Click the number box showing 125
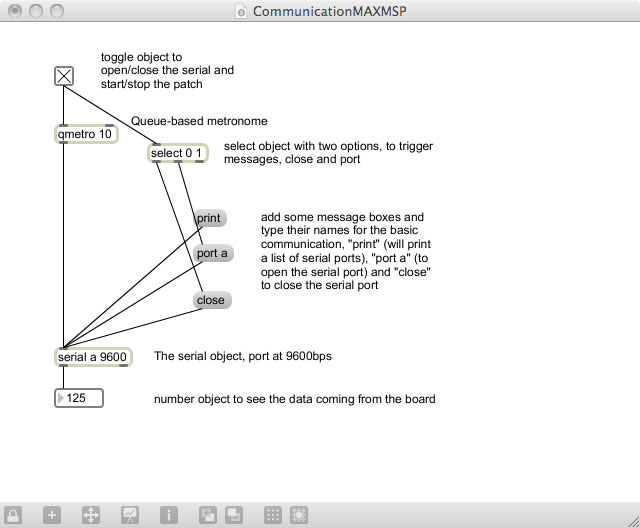This screenshot has width=640, height=528. (80, 399)
